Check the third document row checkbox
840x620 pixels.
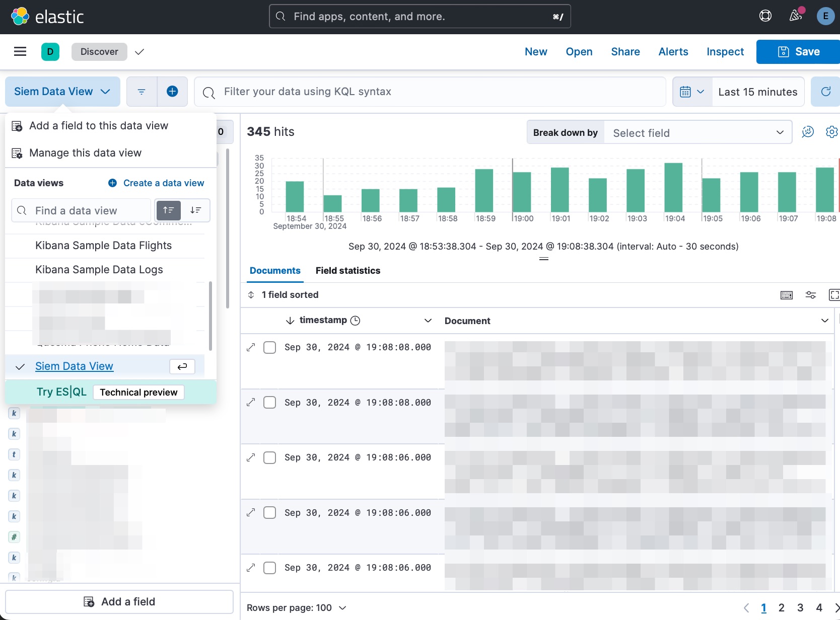pyautogui.click(x=270, y=457)
